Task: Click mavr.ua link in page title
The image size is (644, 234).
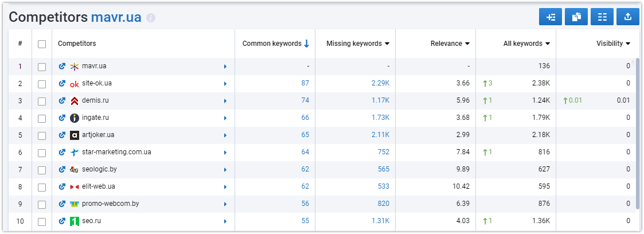Action: 116,17
